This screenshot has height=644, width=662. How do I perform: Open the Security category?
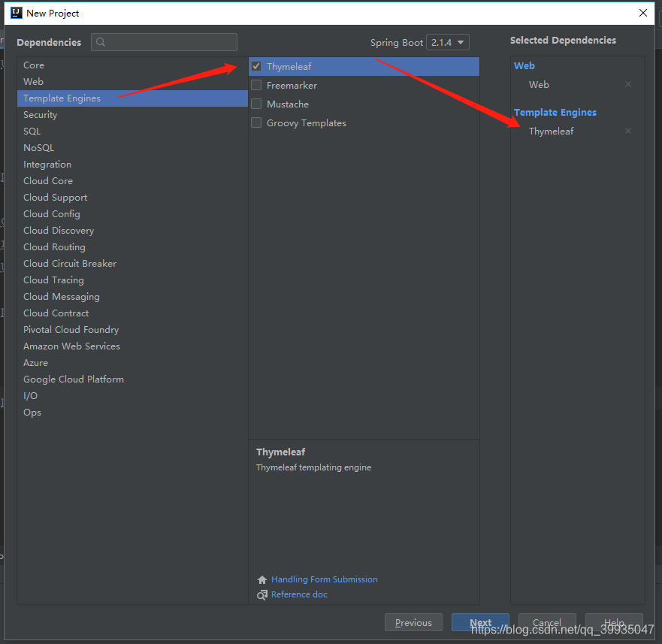tap(132, 115)
